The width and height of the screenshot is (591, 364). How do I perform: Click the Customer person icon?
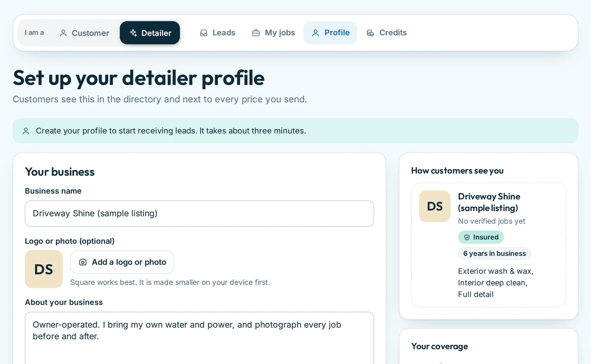pyautogui.click(x=63, y=33)
